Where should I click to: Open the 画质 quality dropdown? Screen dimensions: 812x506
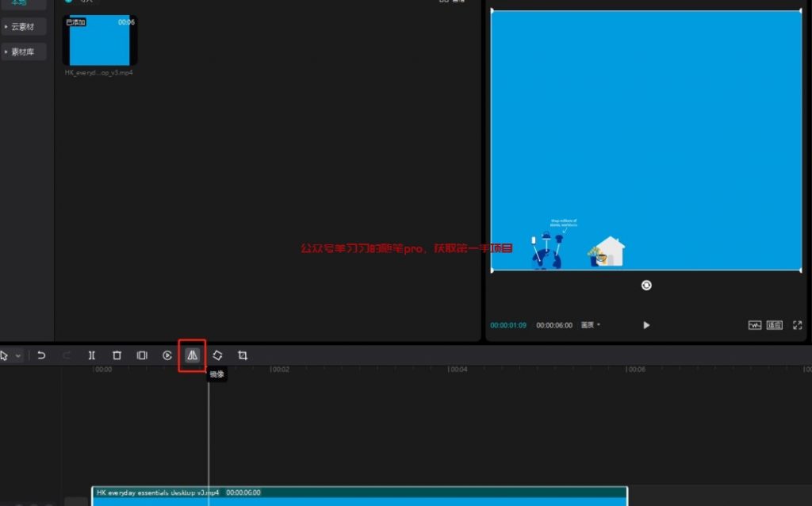point(591,325)
